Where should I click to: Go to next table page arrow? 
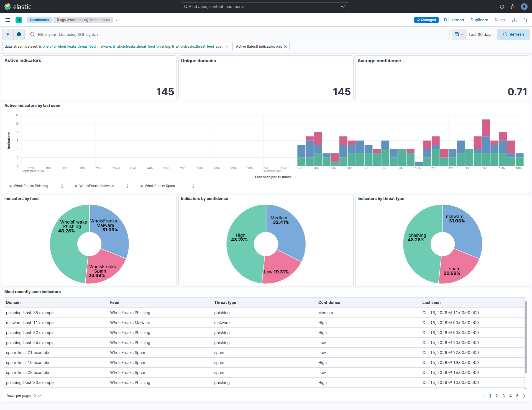(x=524, y=396)
